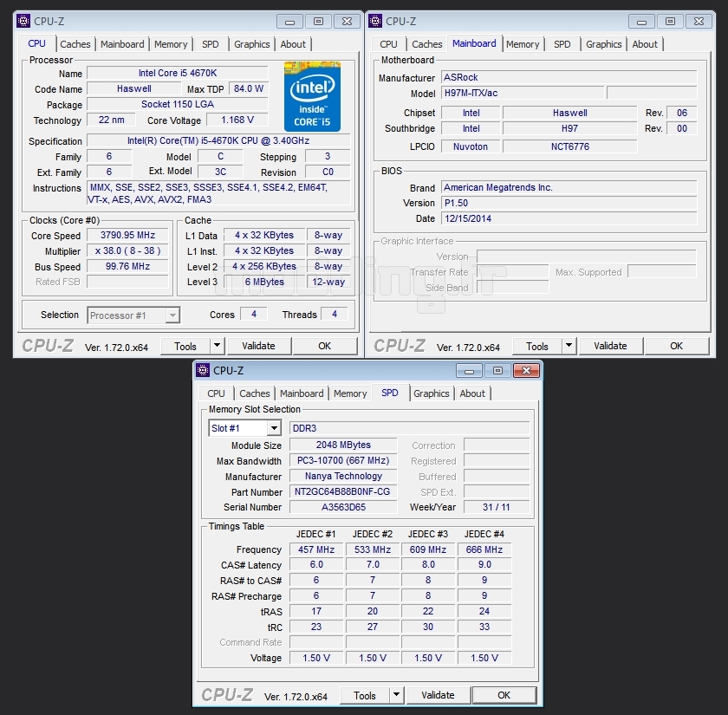Image resolution: width=728 pixels, height=715 pixels.
Task: Go to CPU tab in SPD window
Action: (x=216, y=393)
